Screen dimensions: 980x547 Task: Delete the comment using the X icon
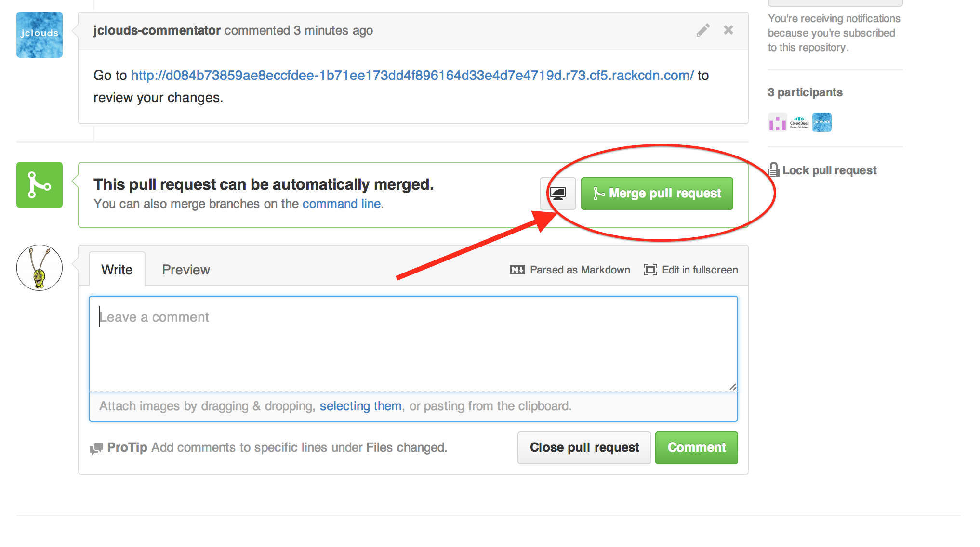click(728, 30)
